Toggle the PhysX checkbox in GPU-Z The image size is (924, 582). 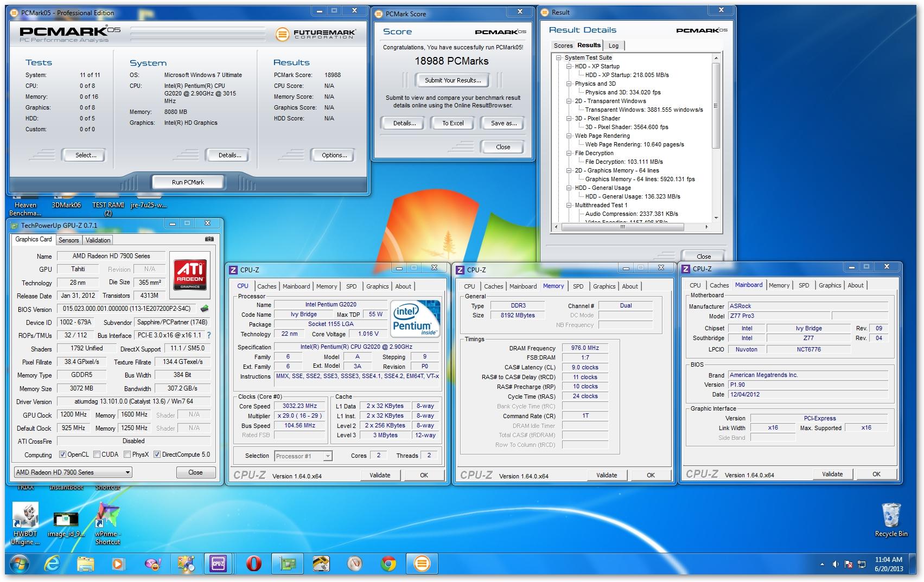coord(127,455)
